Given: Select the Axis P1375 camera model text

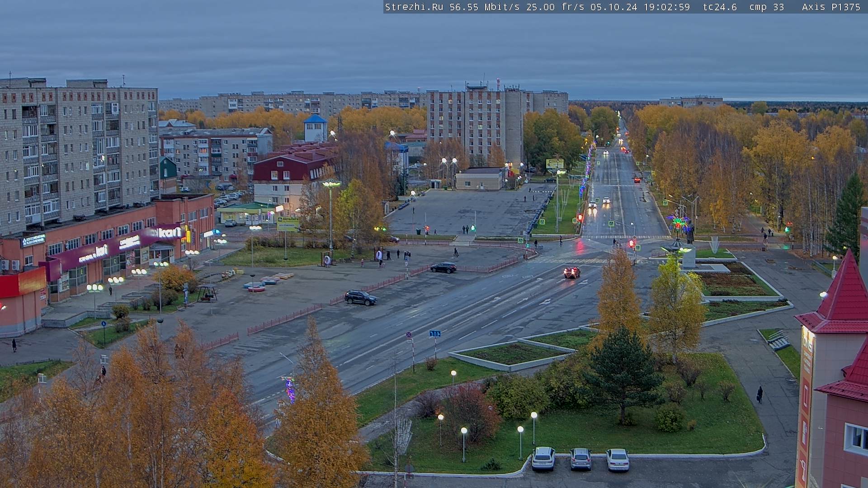Looking at the screenshot, I should 831,7.
